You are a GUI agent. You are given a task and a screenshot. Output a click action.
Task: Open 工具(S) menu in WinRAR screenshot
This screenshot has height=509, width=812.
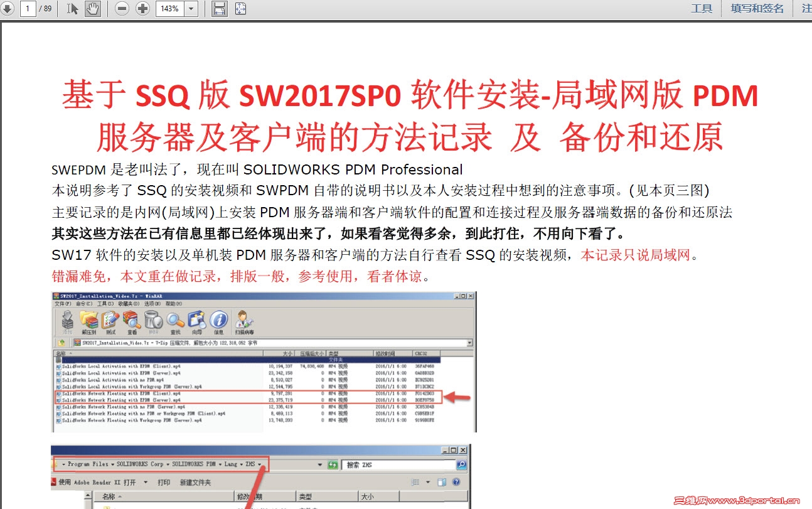pos(105,304)
